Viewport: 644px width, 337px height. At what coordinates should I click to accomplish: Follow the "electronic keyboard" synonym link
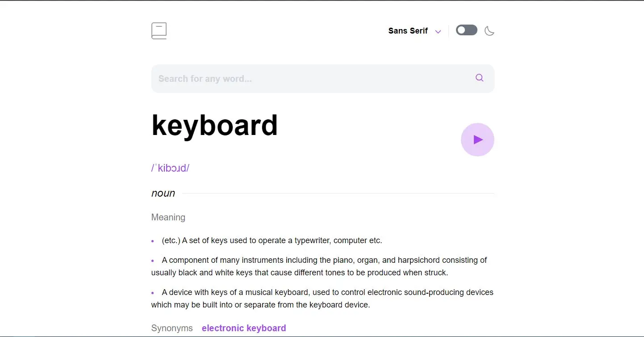244,328
